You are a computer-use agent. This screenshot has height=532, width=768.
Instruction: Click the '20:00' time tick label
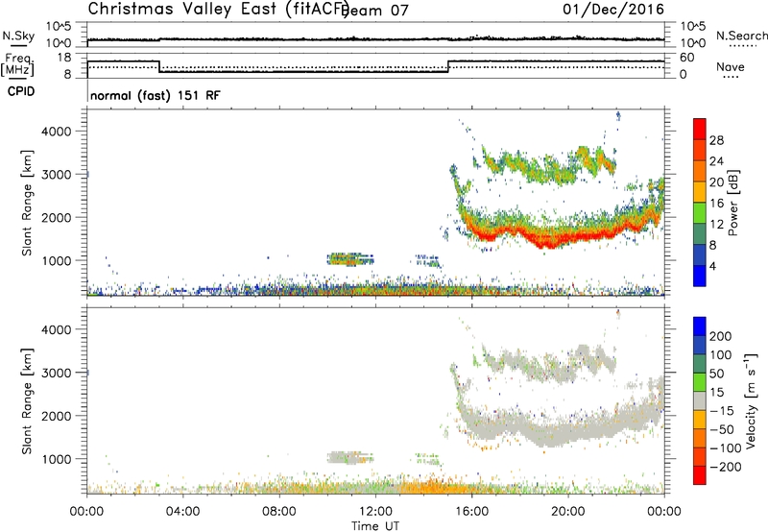click(568, 512)
